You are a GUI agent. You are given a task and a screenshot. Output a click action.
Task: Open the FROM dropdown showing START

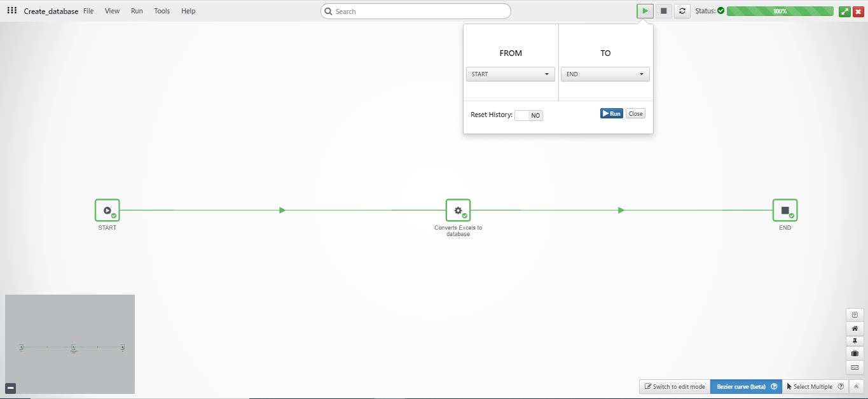[510, 74]
